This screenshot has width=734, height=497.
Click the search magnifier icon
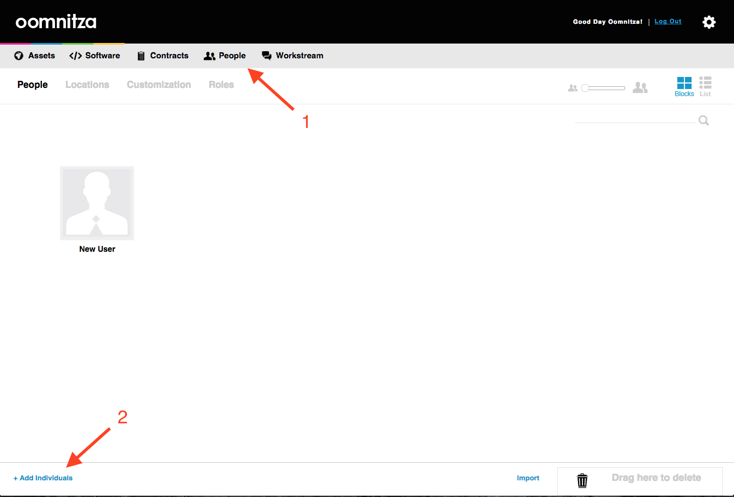click(x=704, y=121)
